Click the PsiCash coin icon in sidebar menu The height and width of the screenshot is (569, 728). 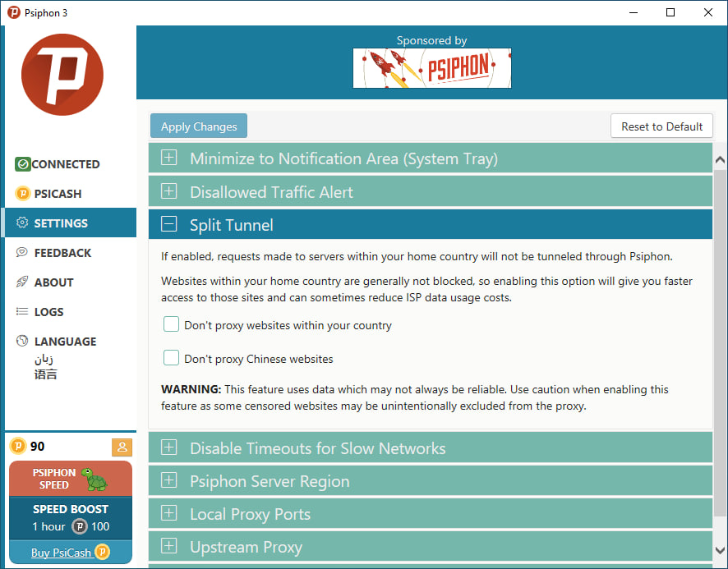(x=23, y=194)
